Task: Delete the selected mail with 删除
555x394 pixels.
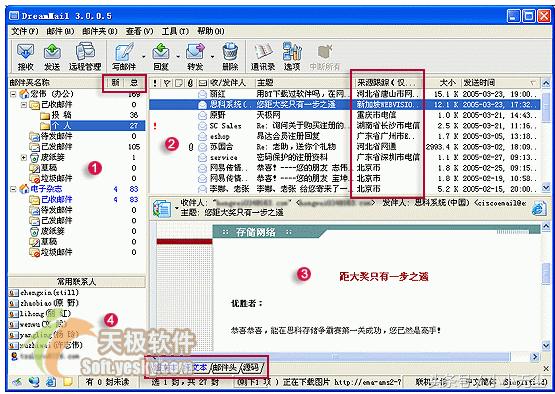Action: point(230,56)
